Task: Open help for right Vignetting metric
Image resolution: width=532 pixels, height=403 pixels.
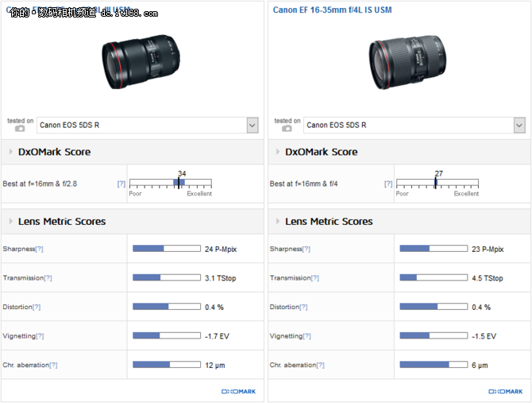Action: click(306, 335)
